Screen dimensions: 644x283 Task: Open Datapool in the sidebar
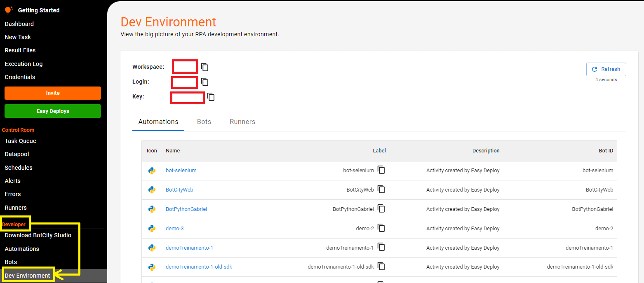(17, 154)
